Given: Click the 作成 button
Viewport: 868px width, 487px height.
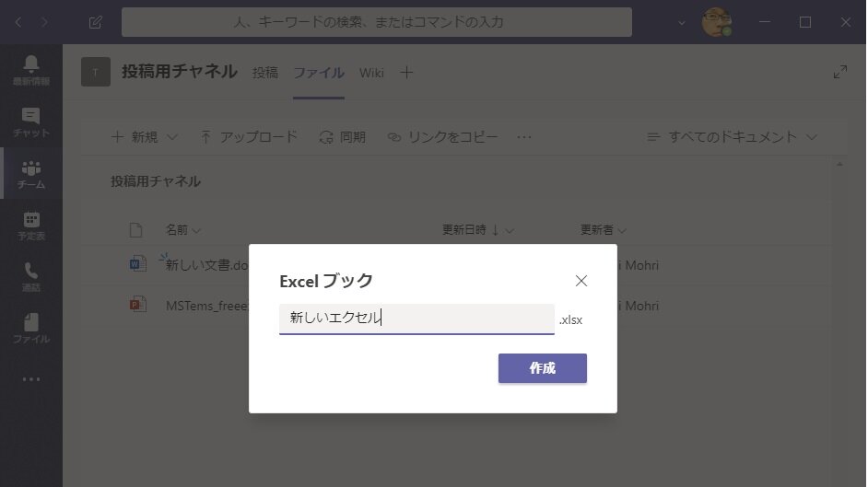Looking at the screenshot, I should (542, 368).
